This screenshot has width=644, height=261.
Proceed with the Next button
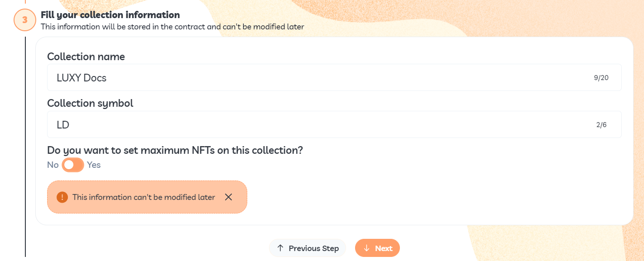coord(377,248)
